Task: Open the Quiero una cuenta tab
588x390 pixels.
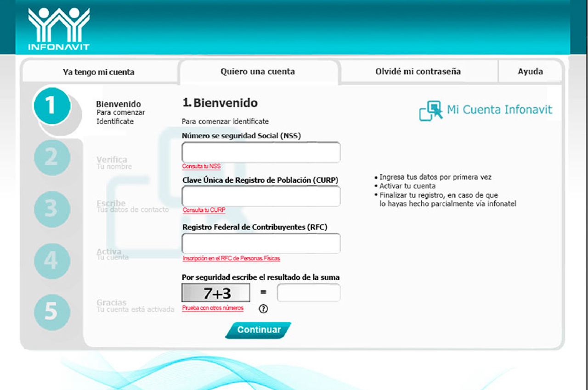Action: pos(258,72)
